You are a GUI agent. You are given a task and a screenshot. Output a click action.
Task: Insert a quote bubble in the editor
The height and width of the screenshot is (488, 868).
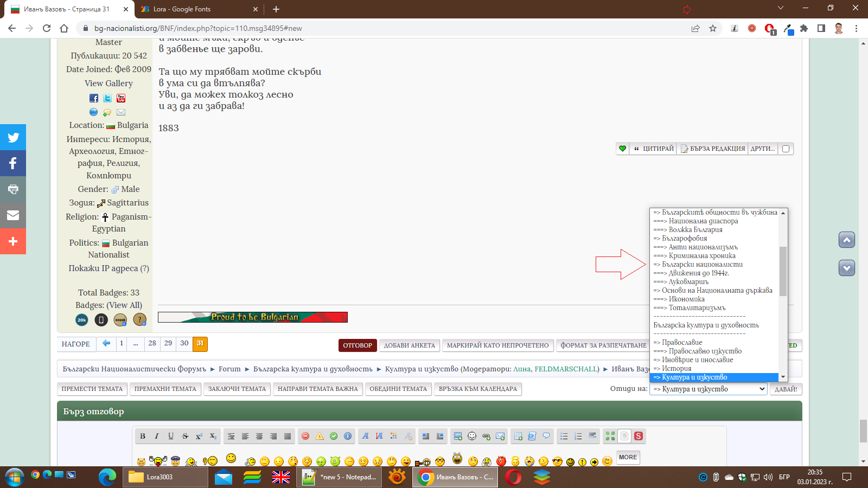(x=546, y=436)
